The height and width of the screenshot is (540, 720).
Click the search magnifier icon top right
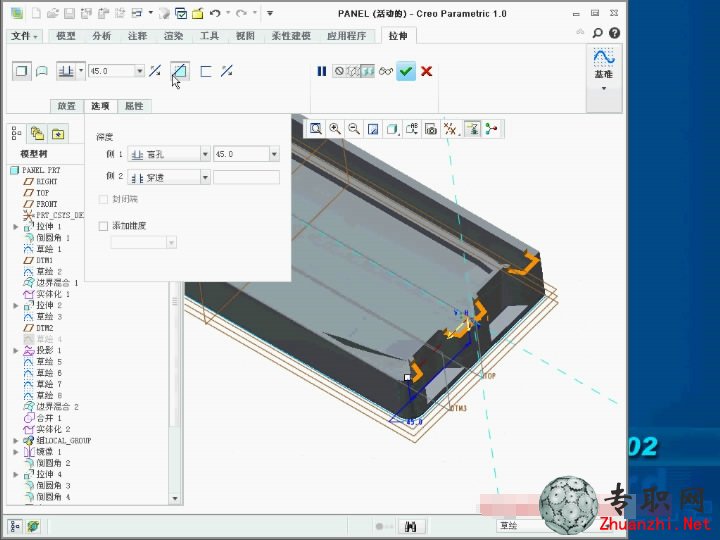click(x=597, y=33)
